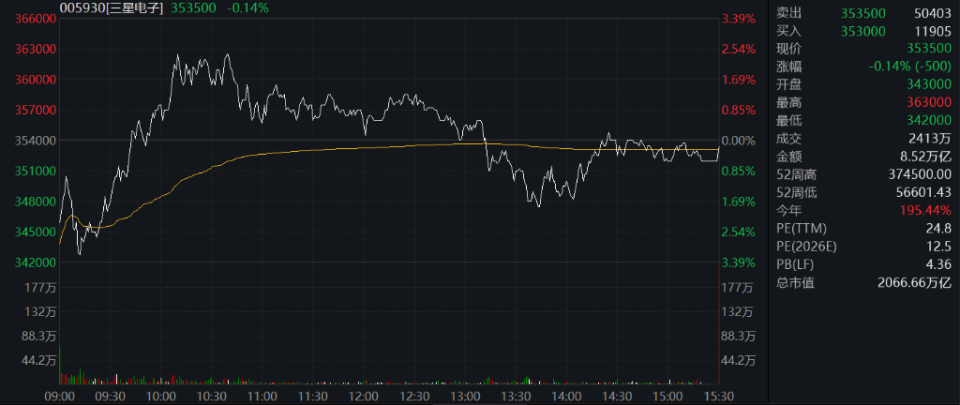The image size is (960, 405).
Task: Click the PE(TTM) value 24.8
Action: tap(939, 229)
